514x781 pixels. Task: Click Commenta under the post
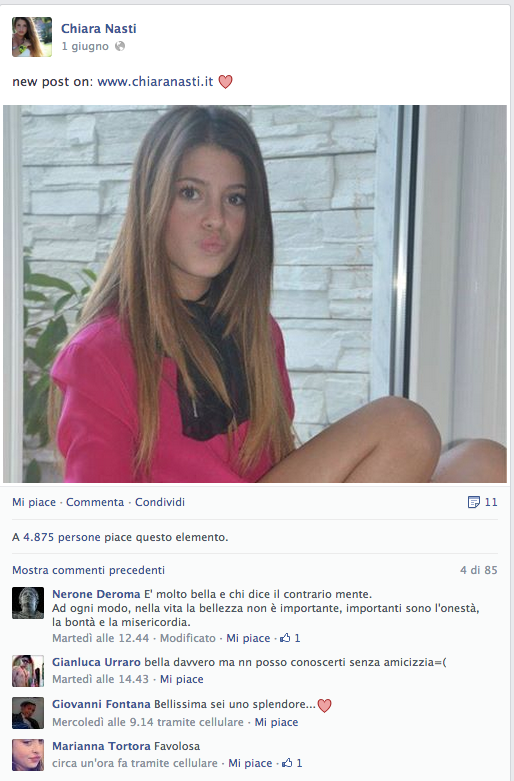95,502
